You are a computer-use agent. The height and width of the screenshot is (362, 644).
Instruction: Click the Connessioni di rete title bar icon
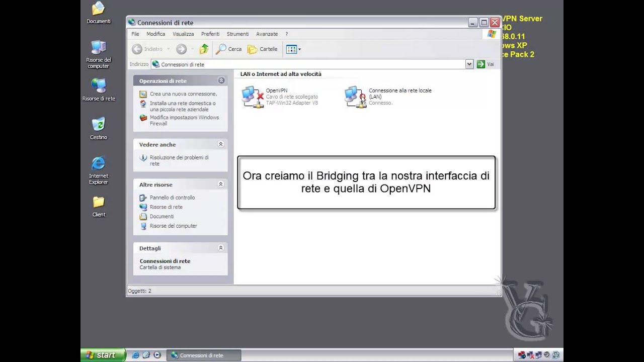click(x=132, y=22)
